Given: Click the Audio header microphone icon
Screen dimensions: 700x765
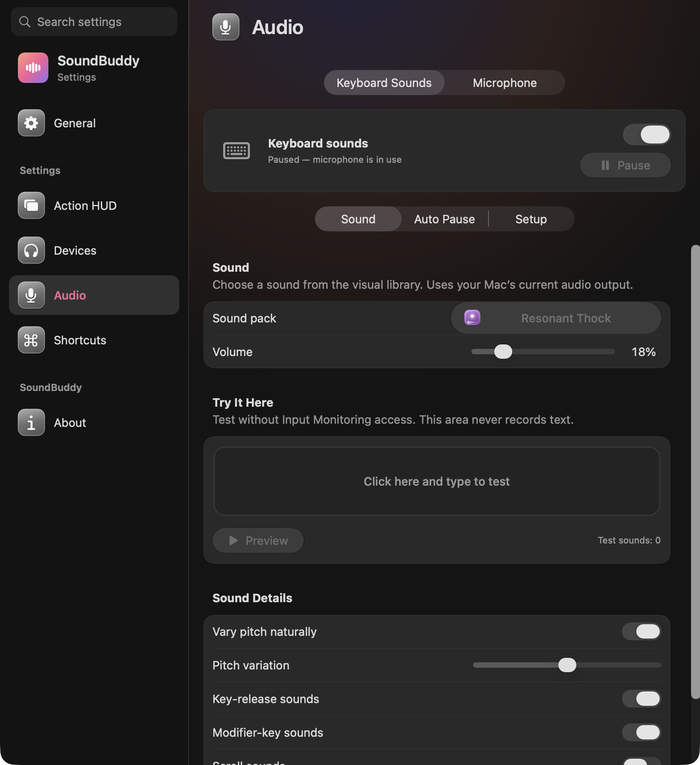Looking at the screenshot, I should (x=226, y=27).
